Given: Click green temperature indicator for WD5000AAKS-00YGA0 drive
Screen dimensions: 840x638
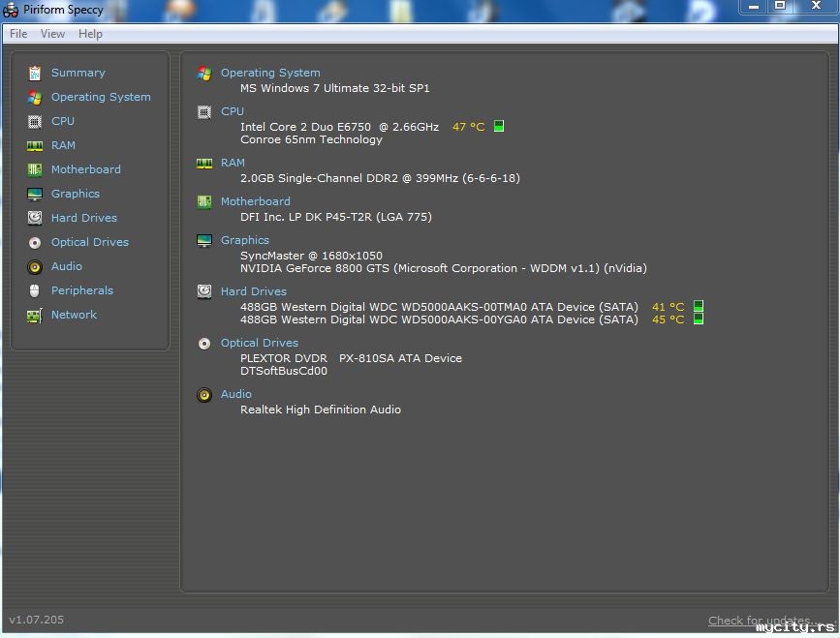Looking at the screenshot, I should click(x=699, y=319).
